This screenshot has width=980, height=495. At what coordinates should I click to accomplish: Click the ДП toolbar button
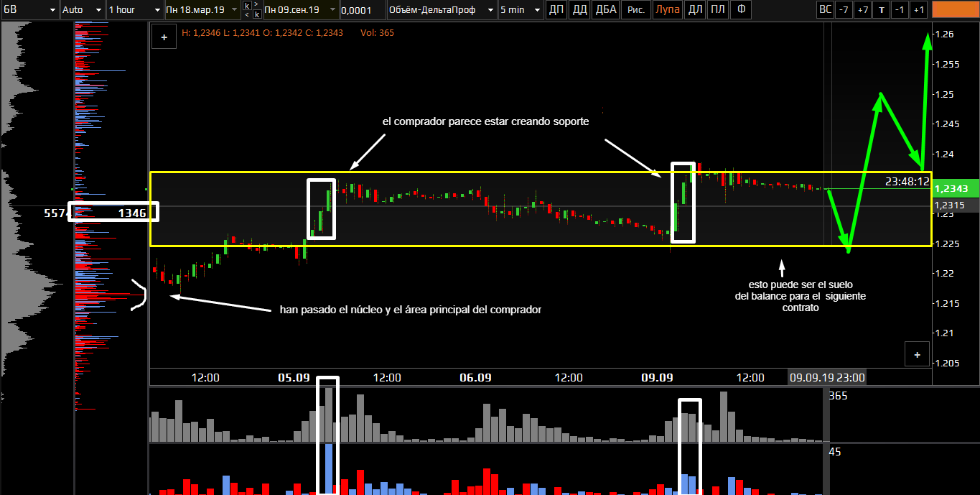(556, 10)
